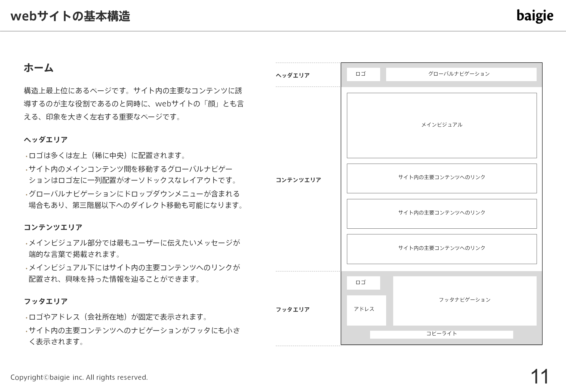Toggle the ヘッダエリア section label
Screen dimensions: 566x392
[x=292, y=75]
